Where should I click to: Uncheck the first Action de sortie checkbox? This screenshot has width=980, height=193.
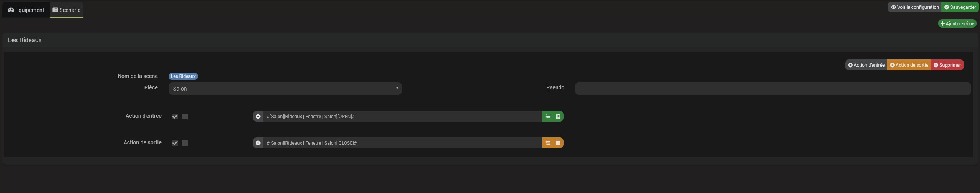coord(175,143)
